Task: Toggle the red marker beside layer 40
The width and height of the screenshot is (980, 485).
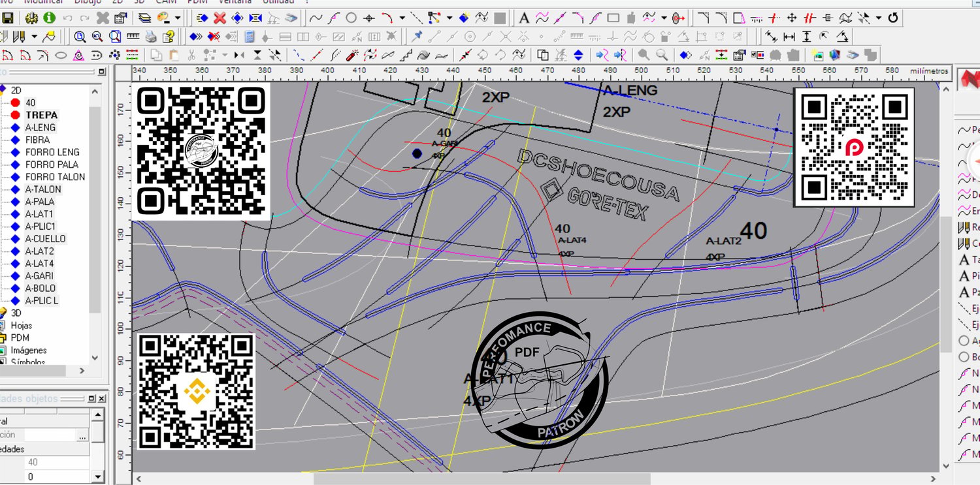Action: (16, 102)
